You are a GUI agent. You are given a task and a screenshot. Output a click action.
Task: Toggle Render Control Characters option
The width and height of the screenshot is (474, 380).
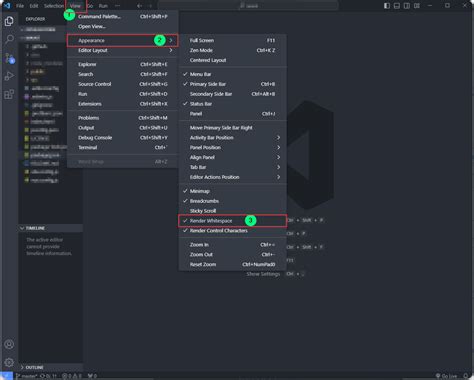click(232, 231)
